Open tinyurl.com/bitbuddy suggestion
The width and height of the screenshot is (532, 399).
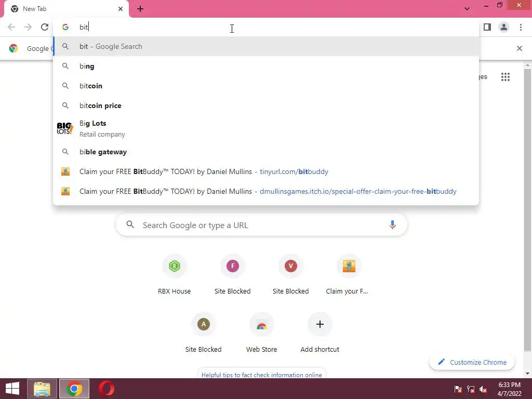tap(266, 171)
